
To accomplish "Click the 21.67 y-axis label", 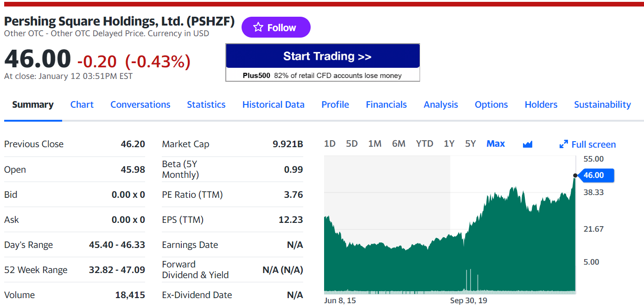I will click(593, 229).
